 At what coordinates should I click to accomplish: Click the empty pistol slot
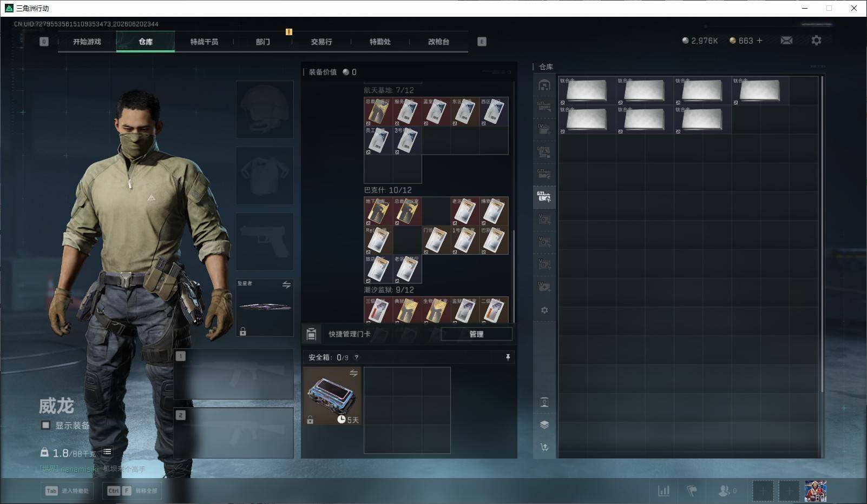coord(265,241)
